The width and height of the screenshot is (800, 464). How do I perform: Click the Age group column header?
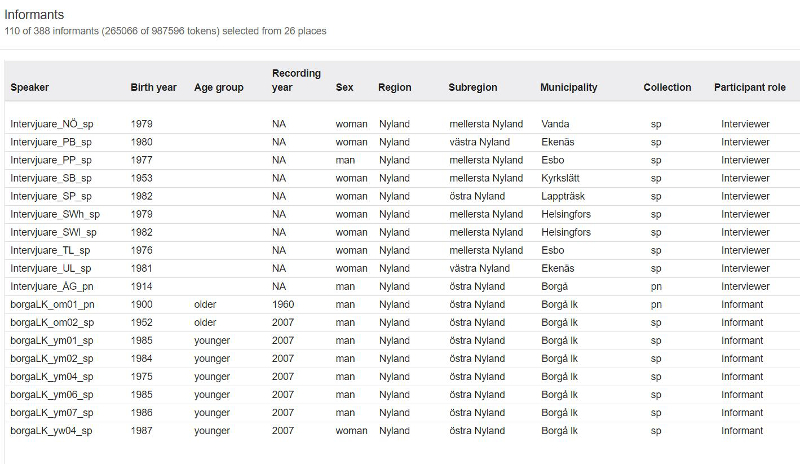[x=218, y=88]
